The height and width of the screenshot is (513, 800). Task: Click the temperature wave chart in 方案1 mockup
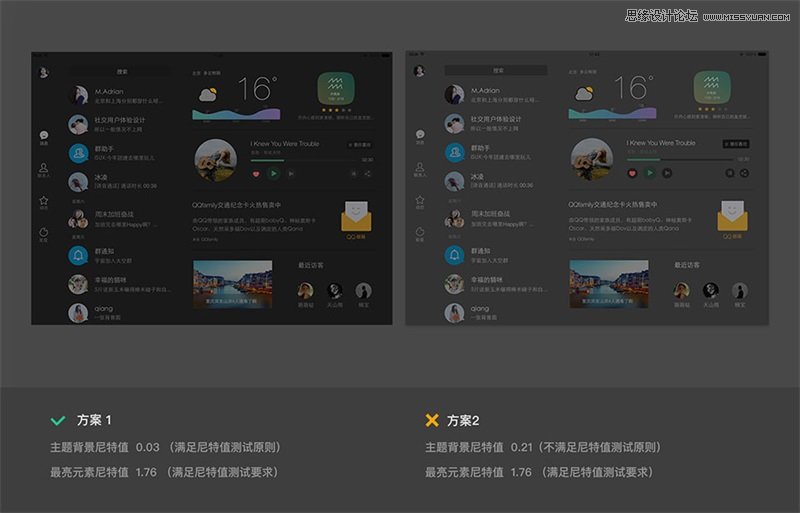[x=236, y=114]
